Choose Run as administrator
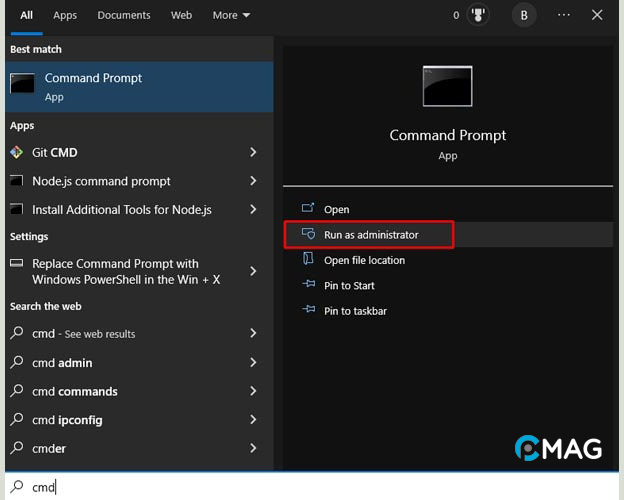This screenshot has width=624, height=500. pyautogui.click(x=448, y=234)
